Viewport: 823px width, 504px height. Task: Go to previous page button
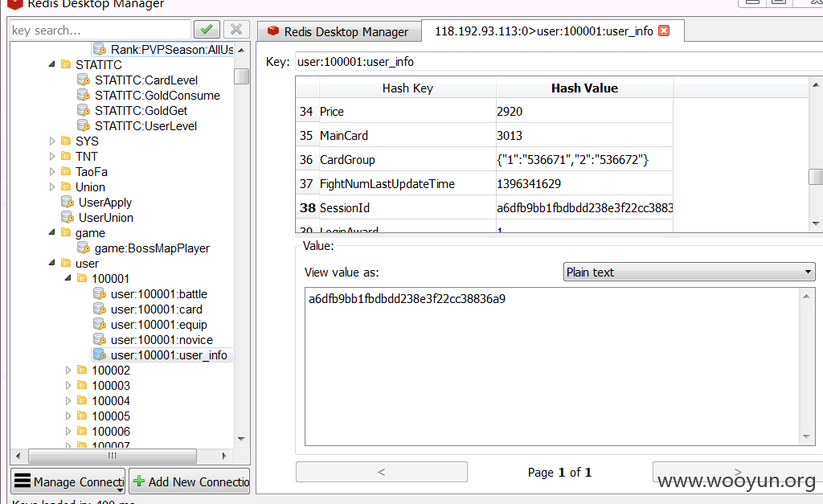point(382,472)
